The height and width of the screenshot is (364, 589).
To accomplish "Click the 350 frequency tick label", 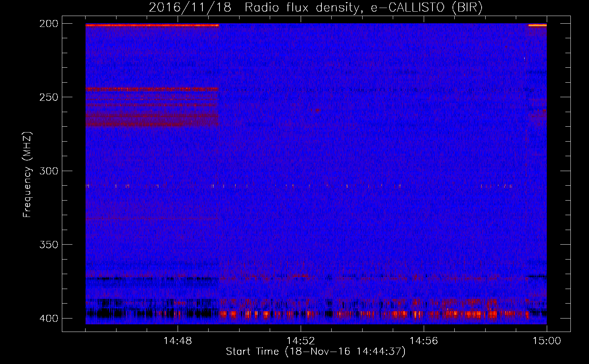I will [x=48, y=245].
